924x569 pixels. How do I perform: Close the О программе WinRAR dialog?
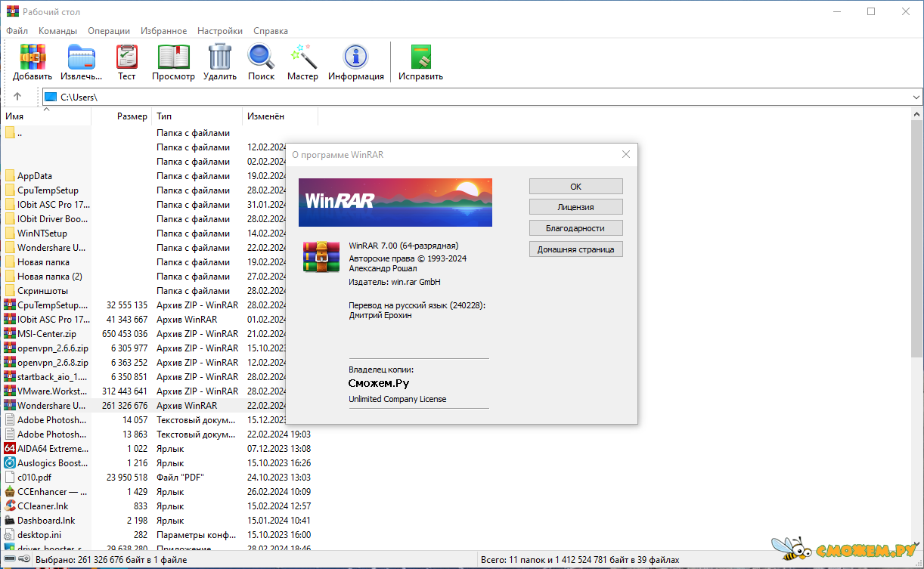[x=626, y=154]
